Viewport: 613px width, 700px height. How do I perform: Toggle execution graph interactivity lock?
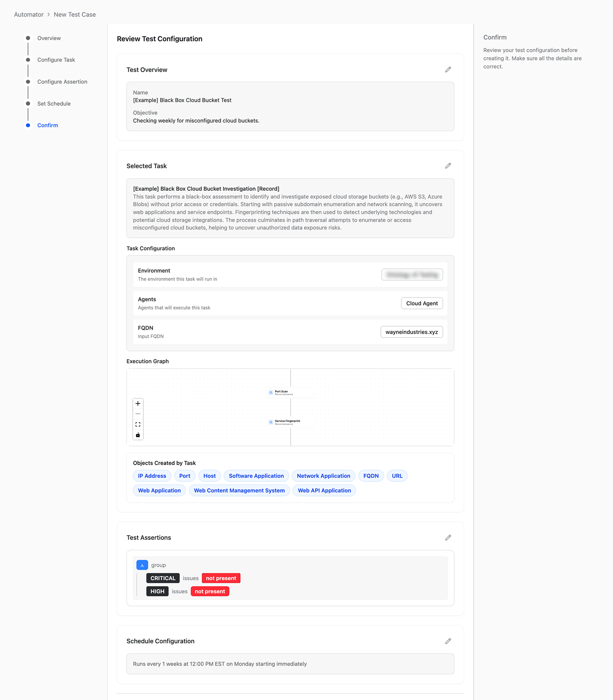[x=138, y=435]
